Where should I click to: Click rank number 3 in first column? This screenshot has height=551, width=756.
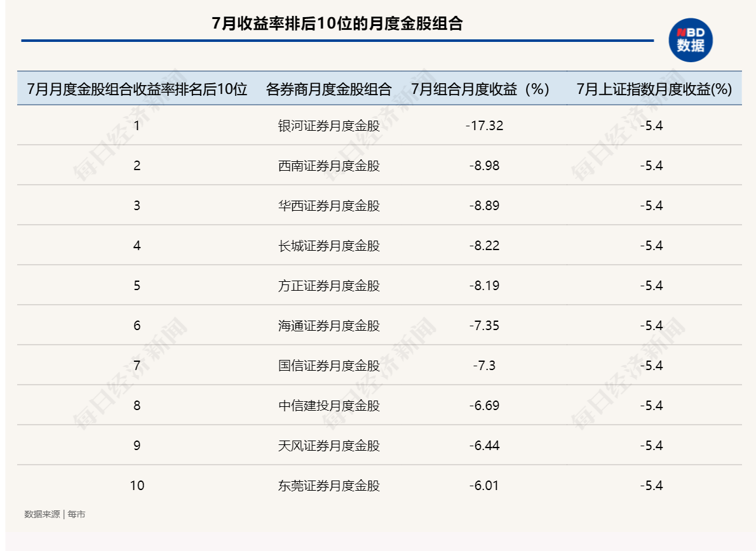click(x=137, y=206)
